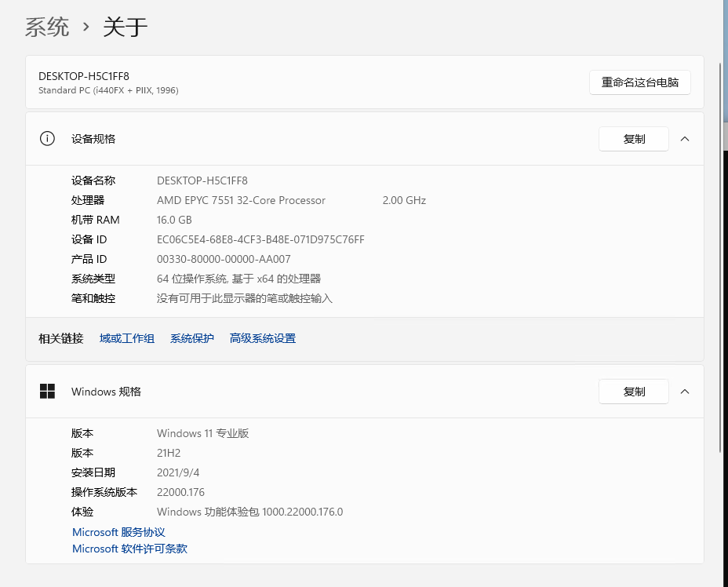Copy Windows specs with Windows 规格 复制 button
Screen dimensions: 728x587
(x=634, y=392)
